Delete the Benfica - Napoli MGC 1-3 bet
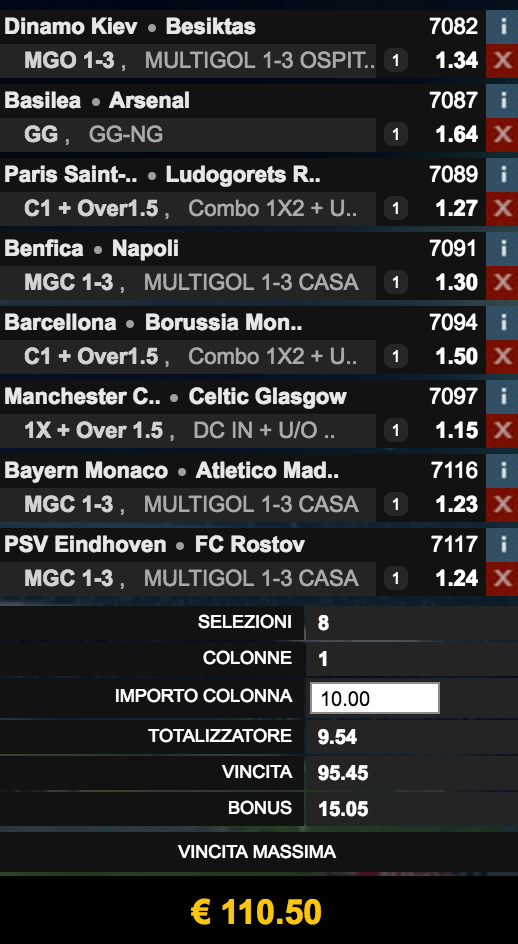The height and width of the screenshot is (944, 518). 502,283
